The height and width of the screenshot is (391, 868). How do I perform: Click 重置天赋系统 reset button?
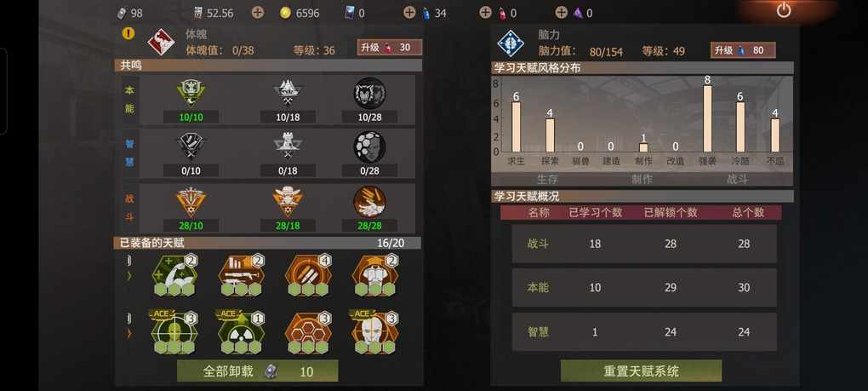tap(641, 371)
